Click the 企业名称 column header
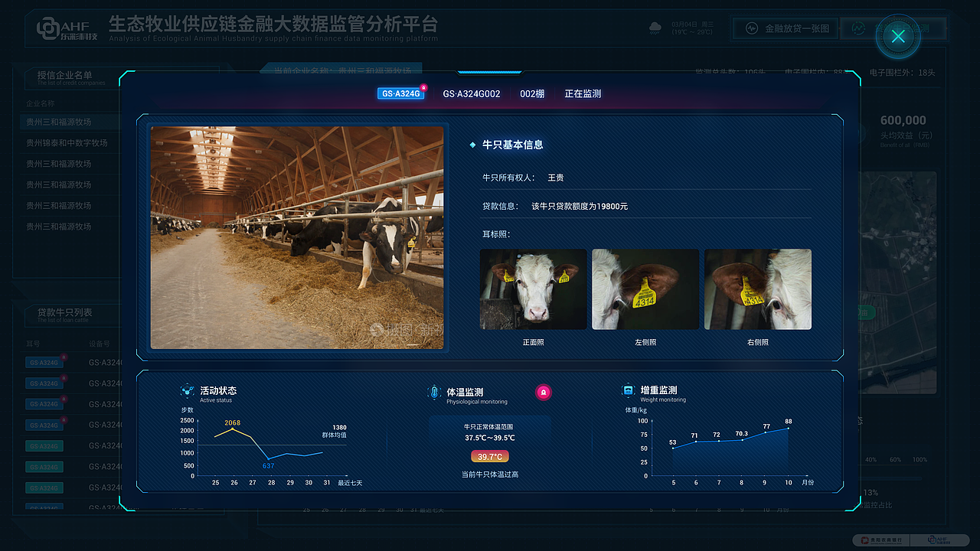The width and height of the screenshot is (980, 551). pyautogui.click(x=41, y=103)
